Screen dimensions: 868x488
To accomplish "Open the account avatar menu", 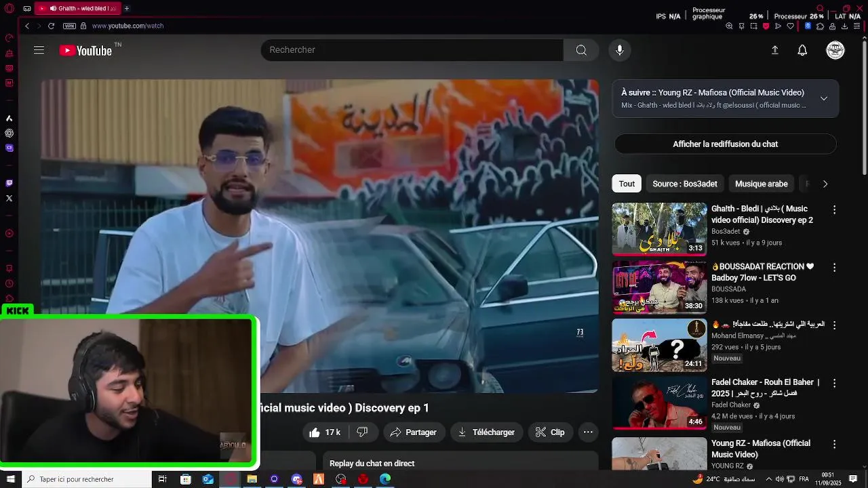I will pos(835,50).
